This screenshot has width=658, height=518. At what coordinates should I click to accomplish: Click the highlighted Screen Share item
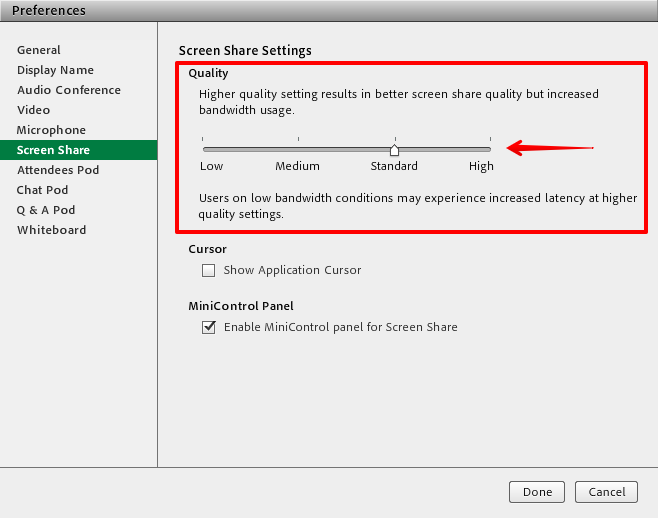pyautogui.click(x=53, y=150)
